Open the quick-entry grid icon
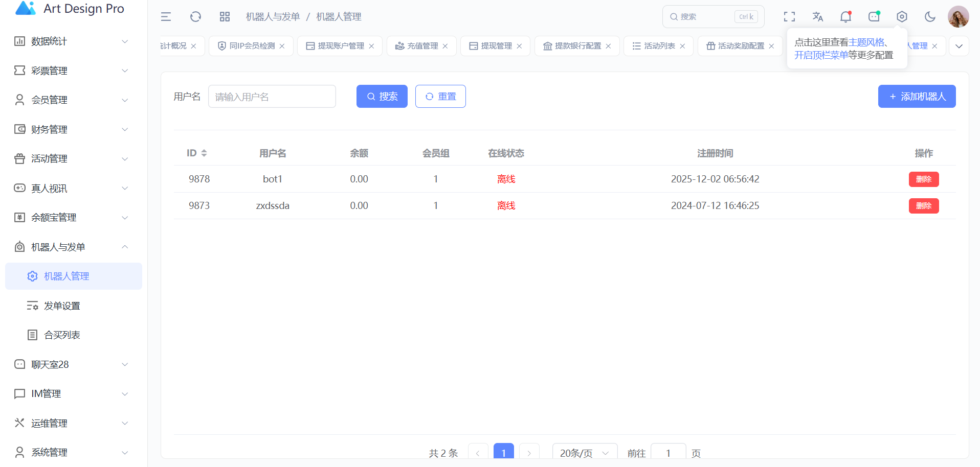 pos(225,17)
